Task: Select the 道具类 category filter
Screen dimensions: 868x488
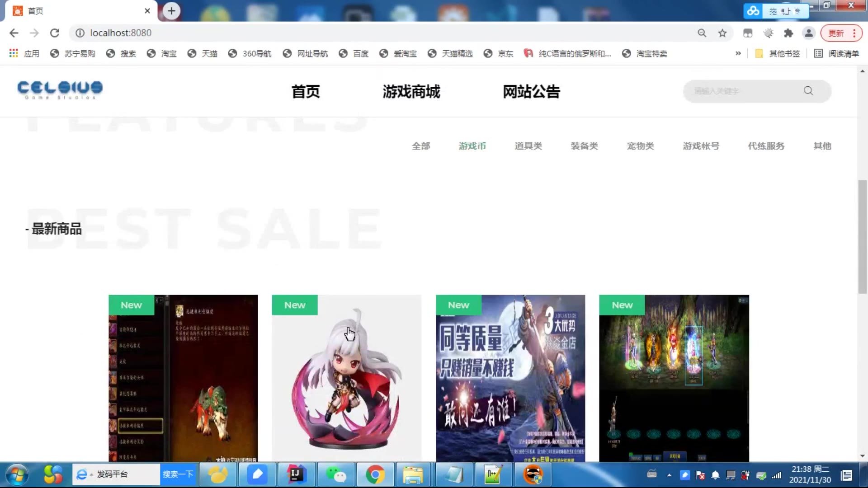Action: tap(528, 146)
